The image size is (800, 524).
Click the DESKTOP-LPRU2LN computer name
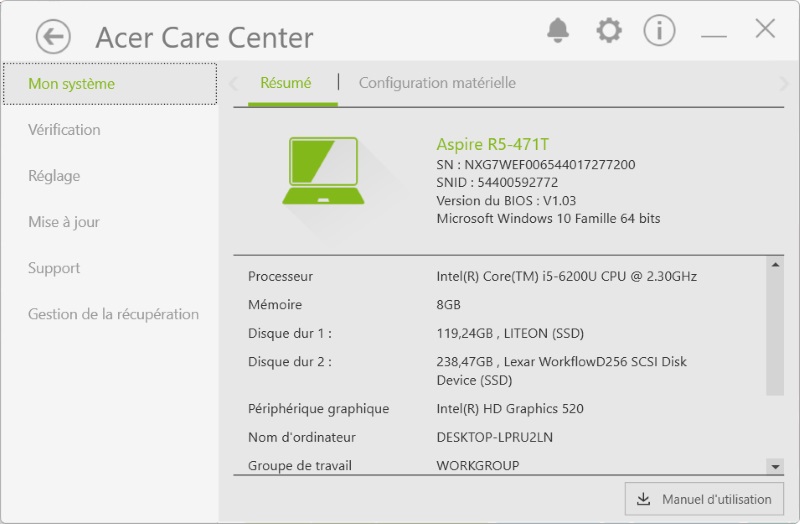[494, 437]
